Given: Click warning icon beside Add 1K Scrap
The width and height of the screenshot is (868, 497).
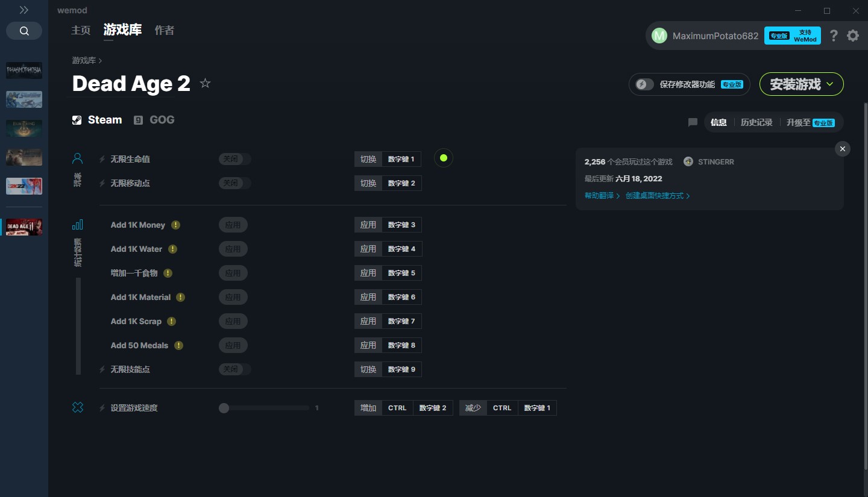Looking at the screenshot, I should point(171,321).
